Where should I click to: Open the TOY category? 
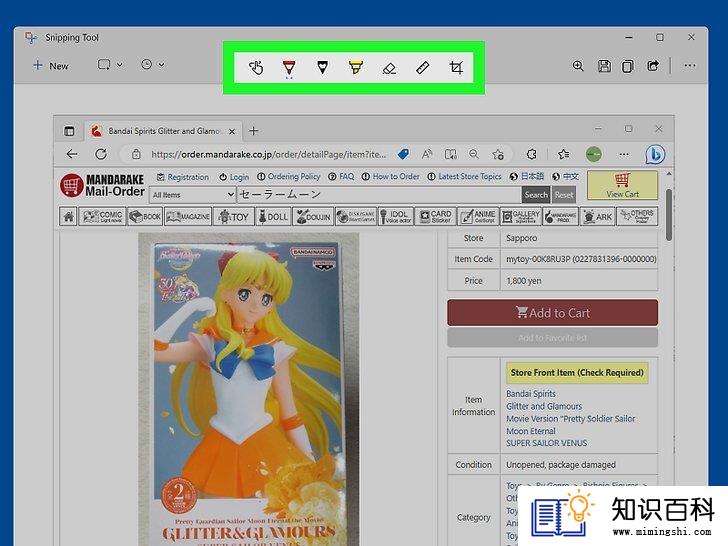pos(234,216)
